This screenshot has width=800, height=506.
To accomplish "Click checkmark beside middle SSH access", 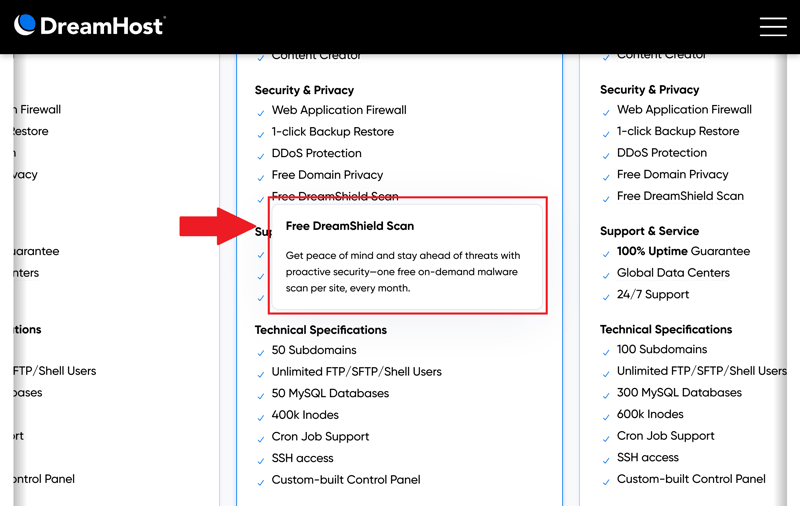I will pyautogui.click(x=261, y=461).
